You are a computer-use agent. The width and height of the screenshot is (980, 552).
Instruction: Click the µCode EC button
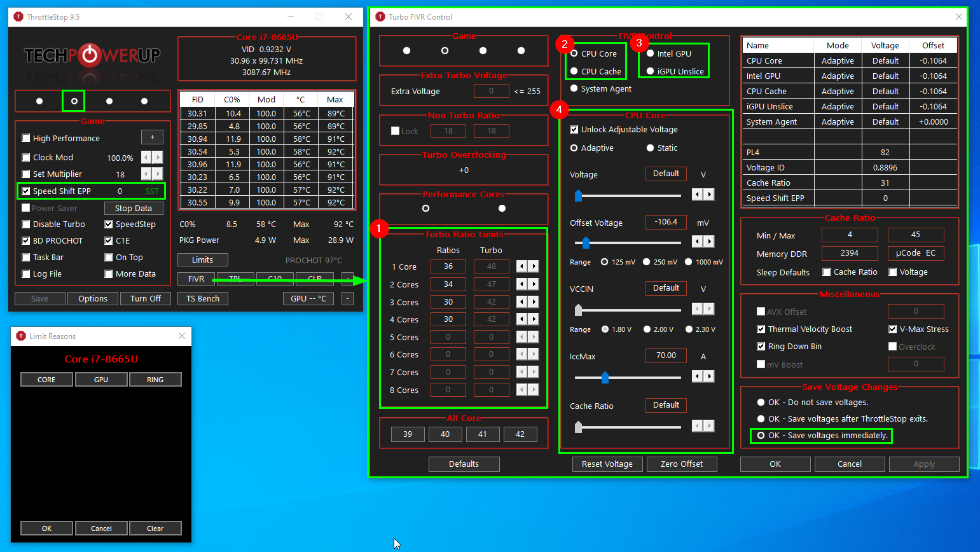pos(915,253)
